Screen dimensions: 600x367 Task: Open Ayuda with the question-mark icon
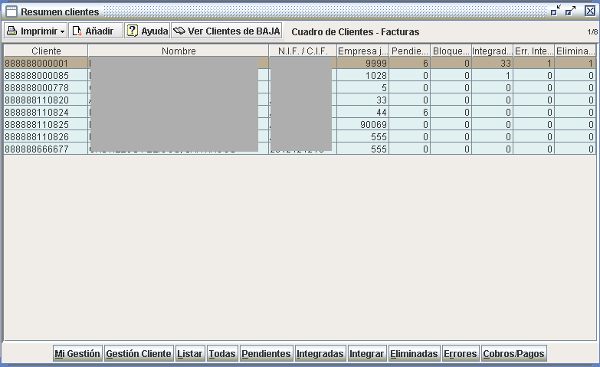[132, 31]
